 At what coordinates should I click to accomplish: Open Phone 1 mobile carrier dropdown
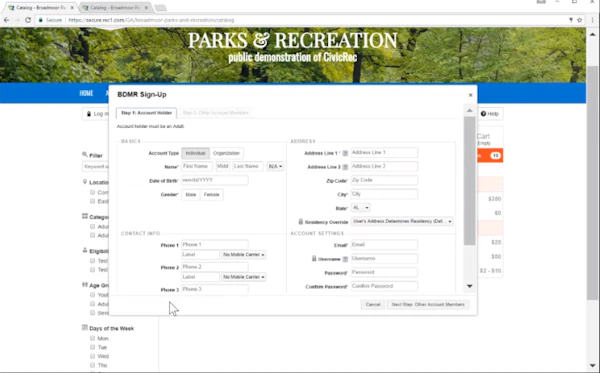(x=243, y=255)
